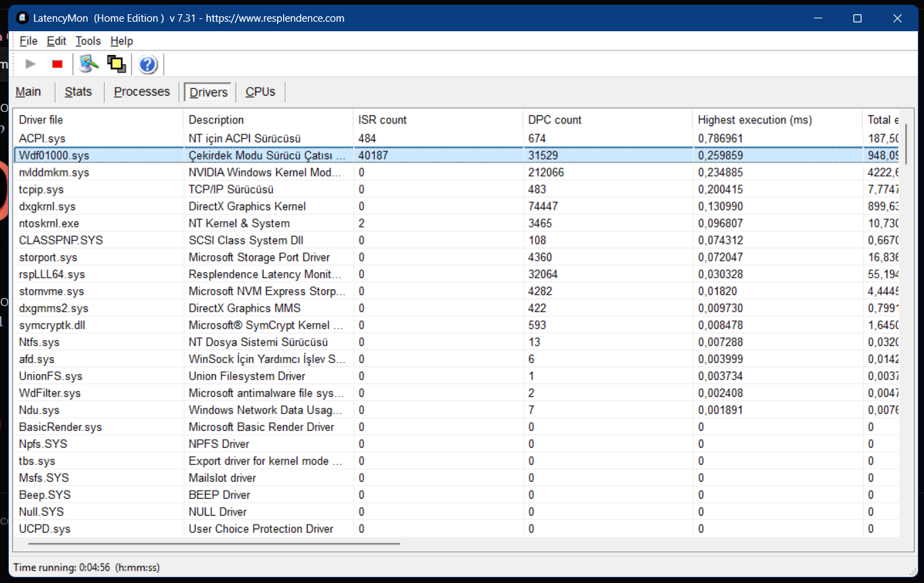Select the ACPI.sys row
This screenshot has height=583, width=924.
(x=456, y=138)
